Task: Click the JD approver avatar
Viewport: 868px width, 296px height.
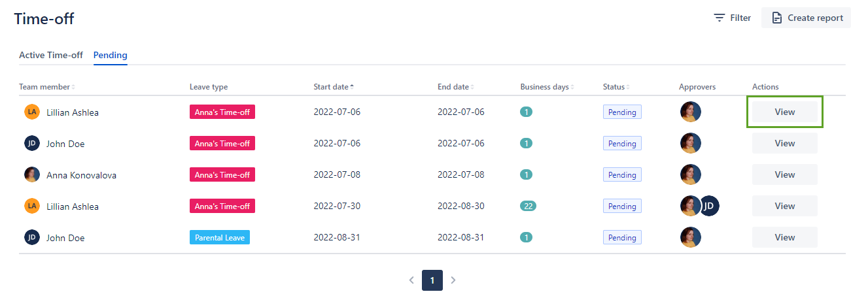Action: [x=710, y=206]
